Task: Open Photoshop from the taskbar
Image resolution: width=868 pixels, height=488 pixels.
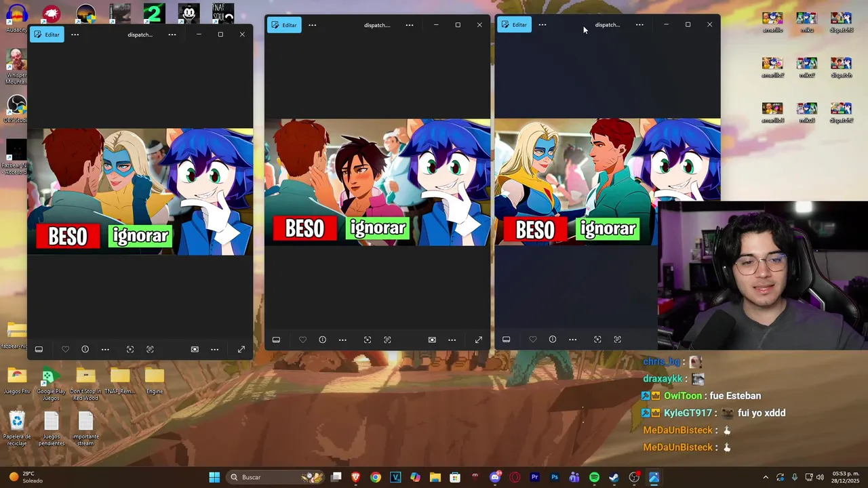Action: click(554, 477)
